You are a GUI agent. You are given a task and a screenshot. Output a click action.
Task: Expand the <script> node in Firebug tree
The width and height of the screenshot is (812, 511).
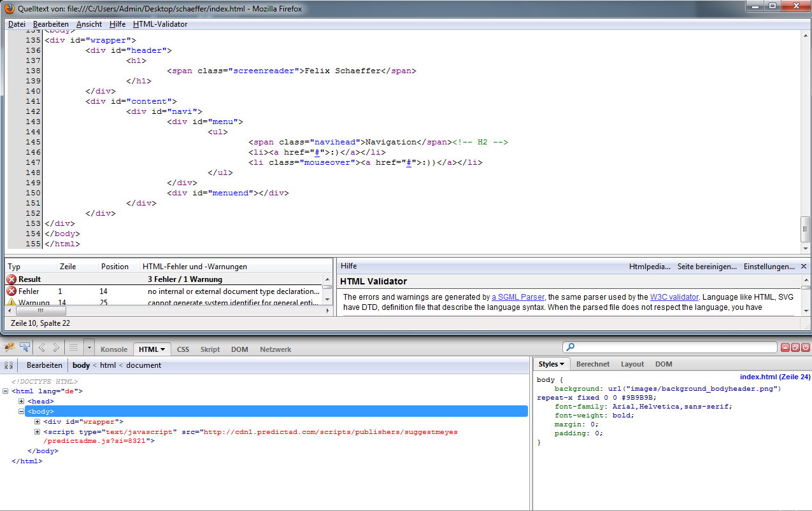(37, 432)
